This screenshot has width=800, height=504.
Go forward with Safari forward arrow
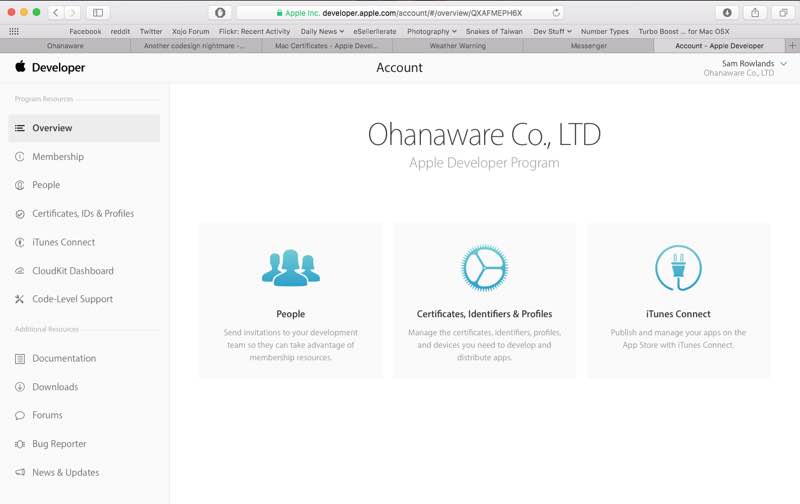coord(72,12)
